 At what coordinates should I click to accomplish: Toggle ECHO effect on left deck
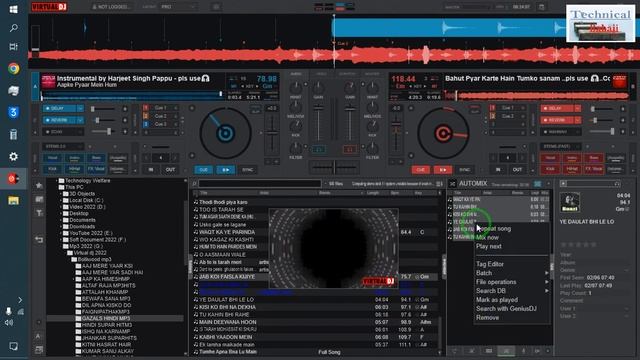[x=60, y=132]
